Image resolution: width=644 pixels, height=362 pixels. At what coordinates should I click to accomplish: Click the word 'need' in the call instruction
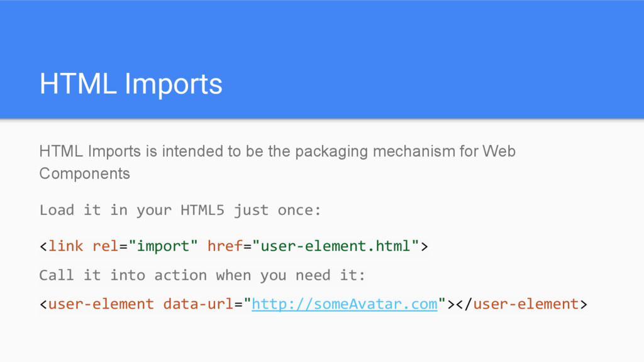(313, 275)
